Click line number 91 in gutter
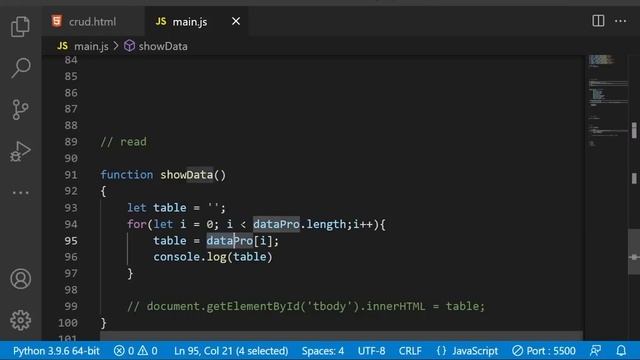The height and width of the screenshot is (360, 640). [x=71, y=175]
